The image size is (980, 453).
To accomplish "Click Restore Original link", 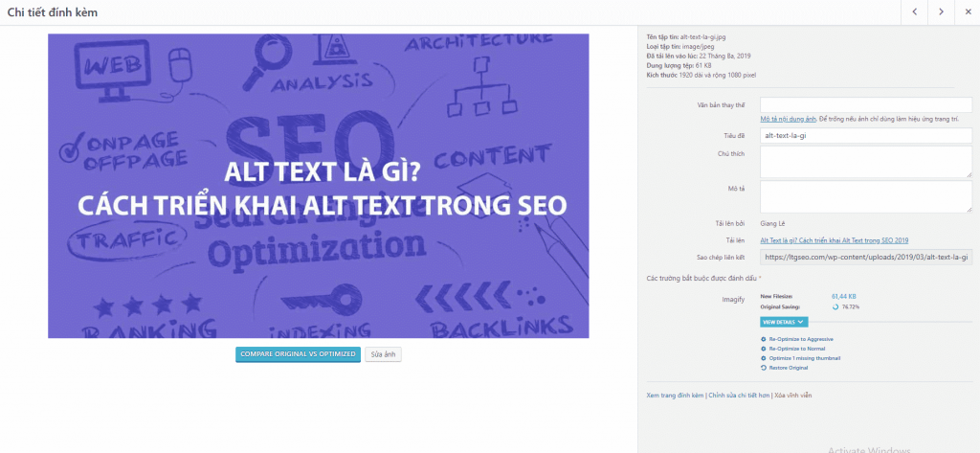I will [x=789, y=368].
